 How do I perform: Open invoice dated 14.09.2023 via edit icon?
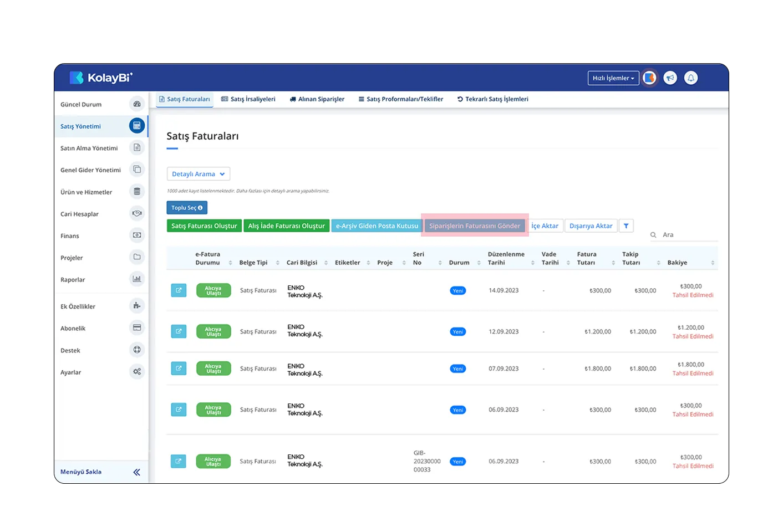pos(179,290)
